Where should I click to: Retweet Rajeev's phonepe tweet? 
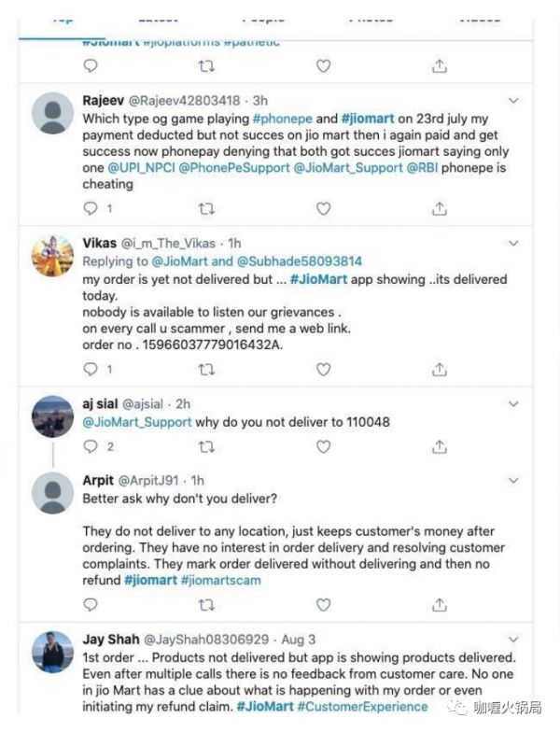point(207,209)
